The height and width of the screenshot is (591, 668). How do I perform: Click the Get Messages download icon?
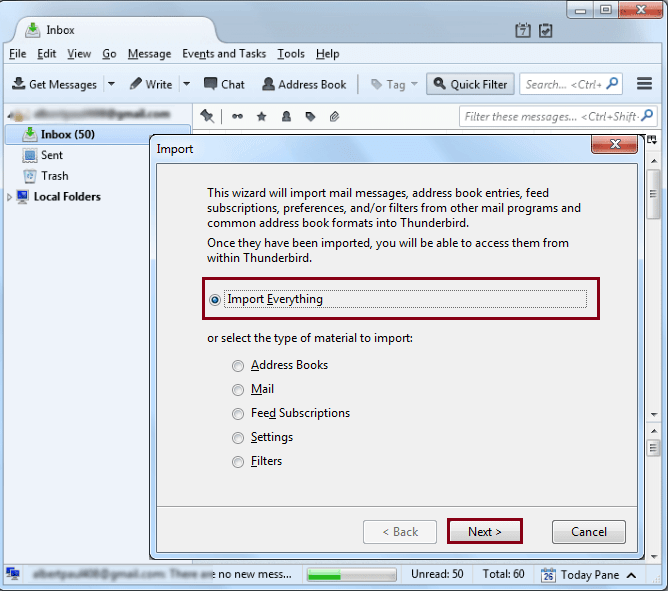(18, 84)
